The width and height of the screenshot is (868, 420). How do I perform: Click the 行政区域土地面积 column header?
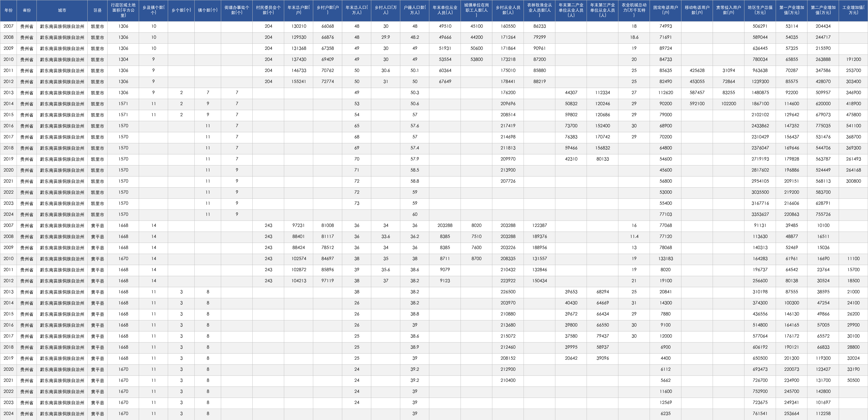123,11
